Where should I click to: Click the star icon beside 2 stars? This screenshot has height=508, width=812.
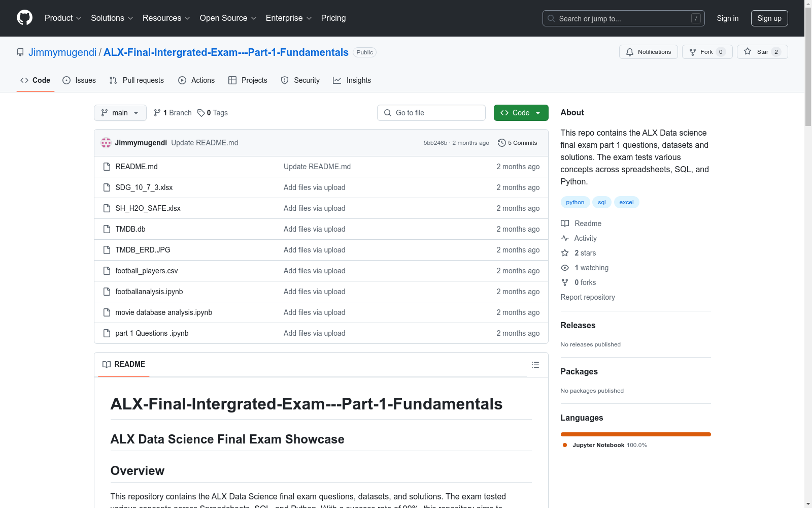(565, 253)
